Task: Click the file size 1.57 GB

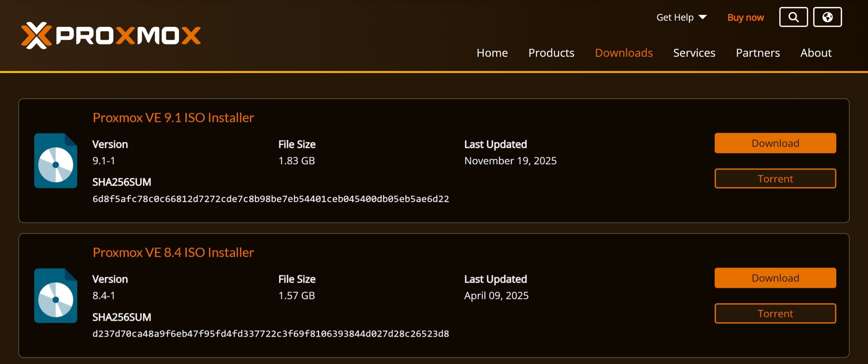Action: click(297, 296)
